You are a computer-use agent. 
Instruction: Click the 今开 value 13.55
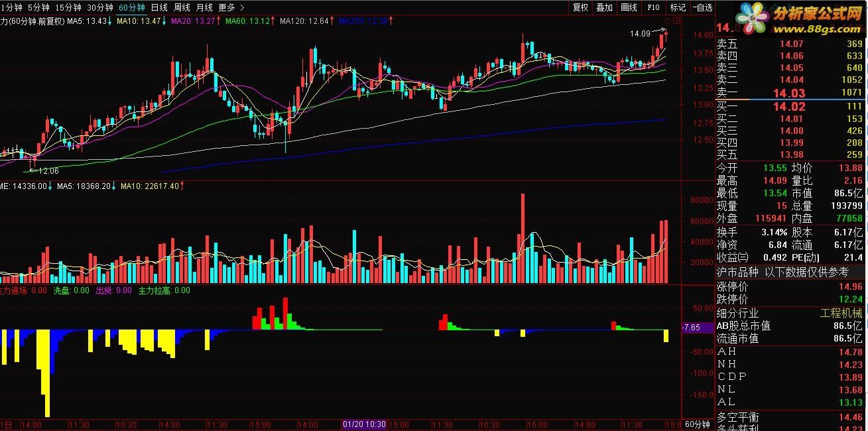[x=775, y=168]
